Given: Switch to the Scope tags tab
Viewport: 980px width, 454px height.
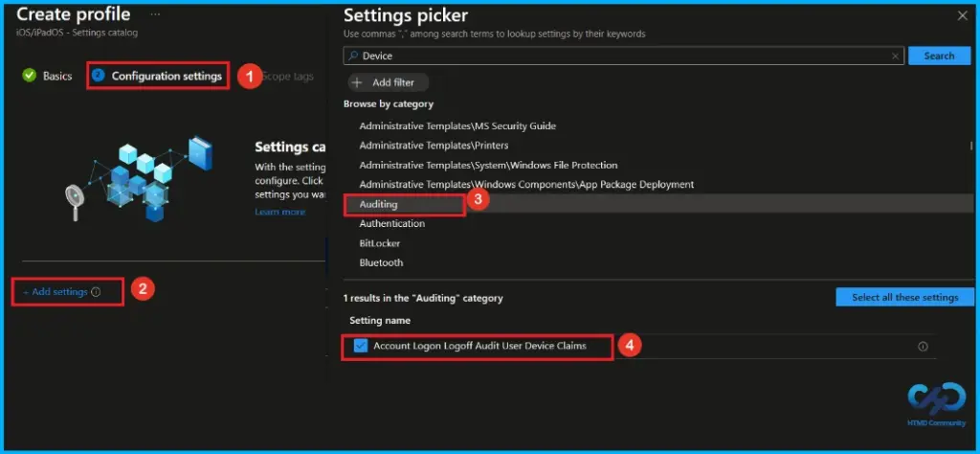Looking at the screenshot, I should pos(287,77).
